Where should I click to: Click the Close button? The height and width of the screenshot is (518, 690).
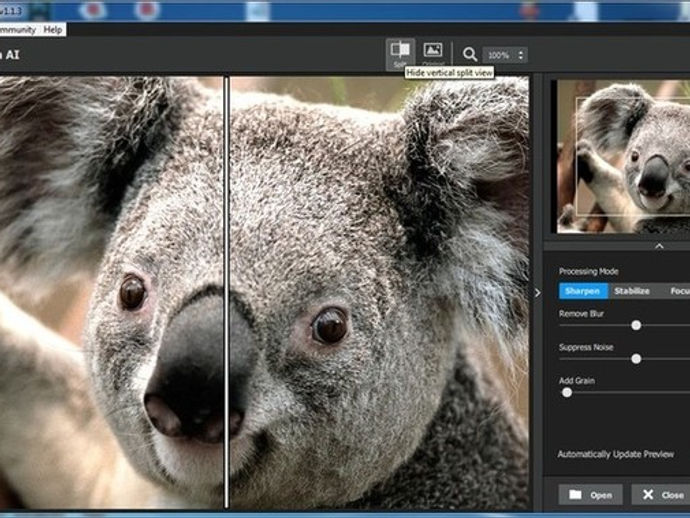point(662,495)
